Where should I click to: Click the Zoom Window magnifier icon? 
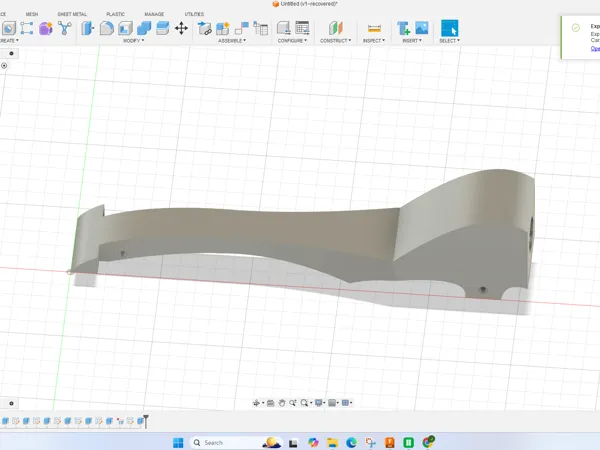pyautogui.click(x=305, y=403)
